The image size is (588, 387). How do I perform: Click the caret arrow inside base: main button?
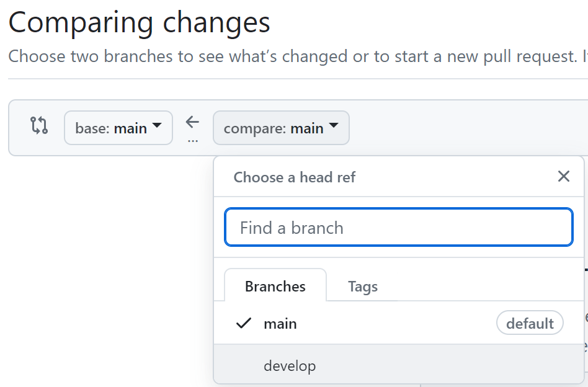157,125
